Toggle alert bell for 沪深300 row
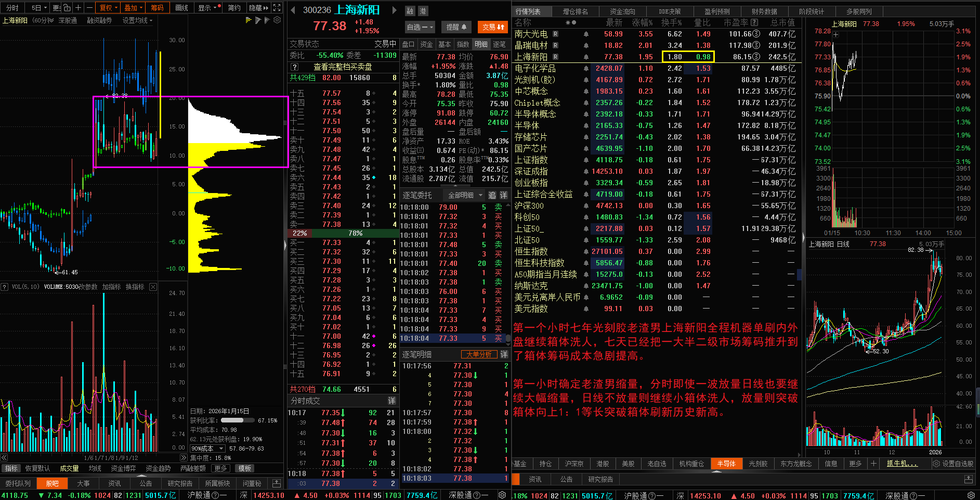 tap(586, 206)
